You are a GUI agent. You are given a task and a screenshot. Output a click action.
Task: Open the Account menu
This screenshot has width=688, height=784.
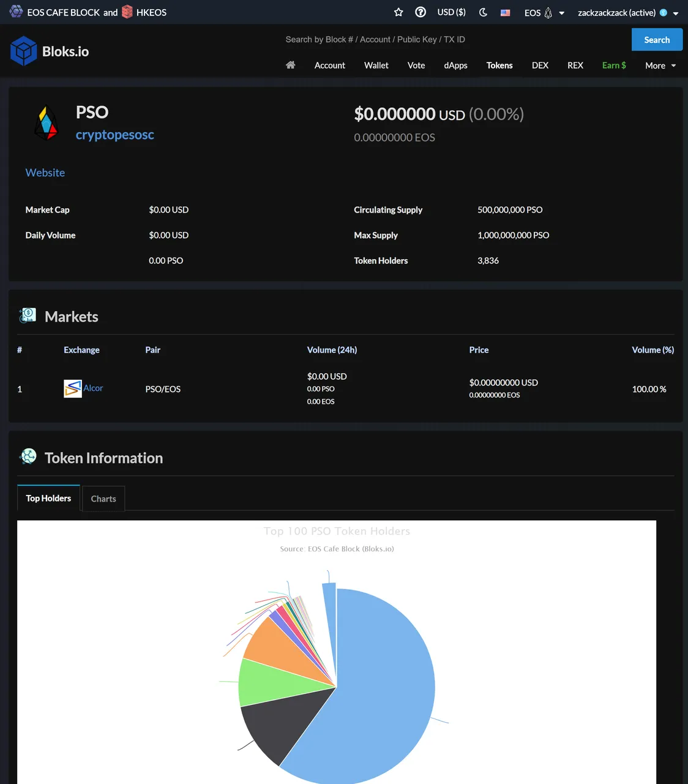click(x=330, y=66)
